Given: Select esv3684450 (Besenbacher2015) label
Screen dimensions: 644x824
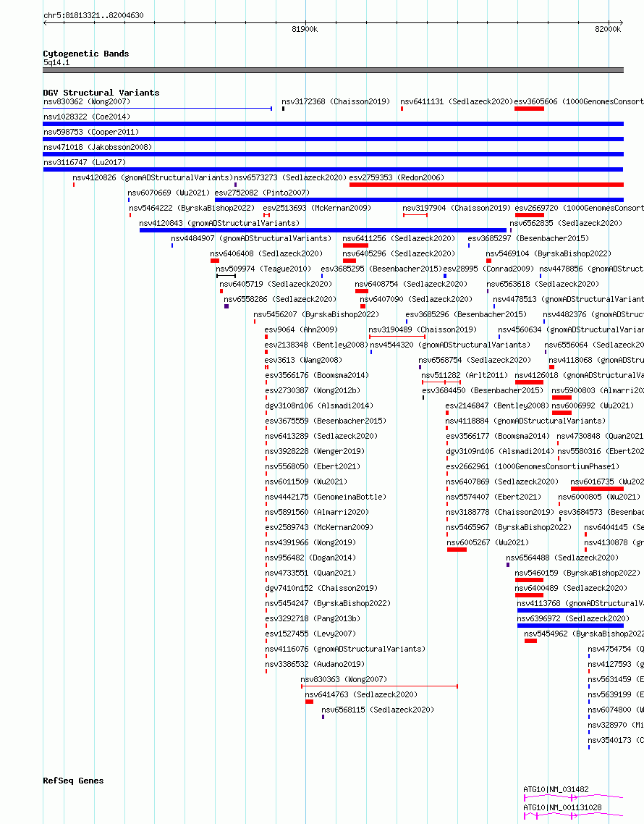Looking at the screenshot, I should click(x=483, y=391).
